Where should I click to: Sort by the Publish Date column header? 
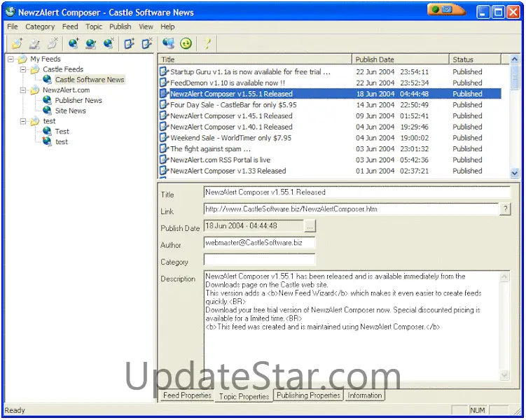click(401, 59)
